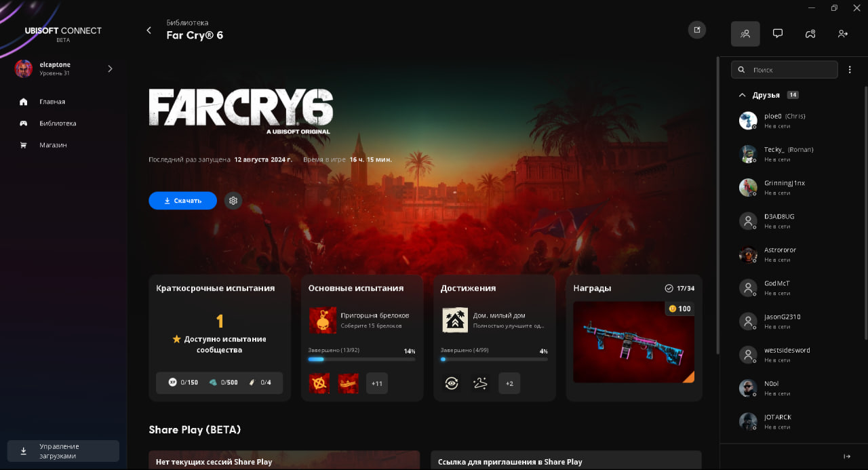Image resolution: width=868 pixels, height=470 pixels.
Task: Click the Библиотека breadcrumb link
Action: point(187,22)
